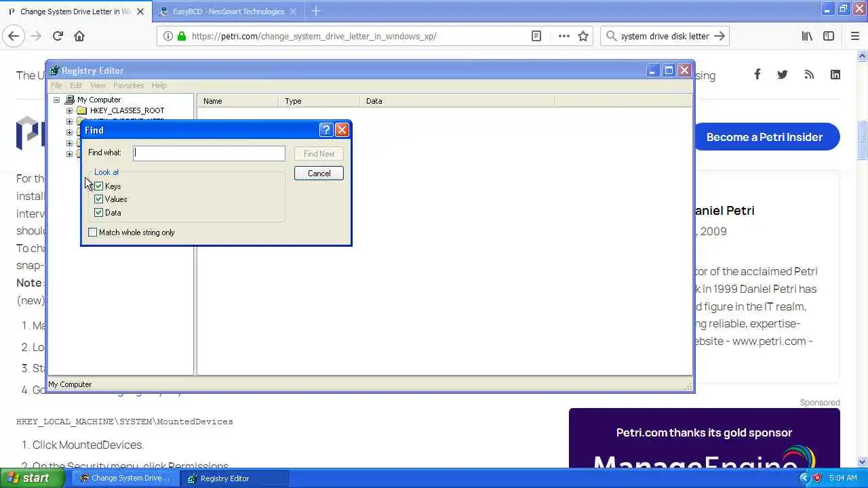Open new tab with plus button

(315, 11)
